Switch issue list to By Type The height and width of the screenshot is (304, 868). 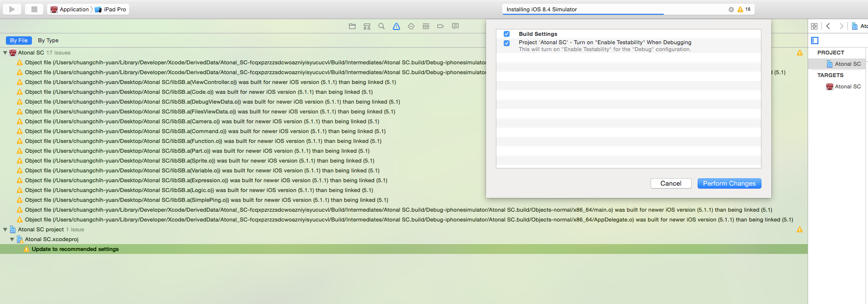[48, 40]
